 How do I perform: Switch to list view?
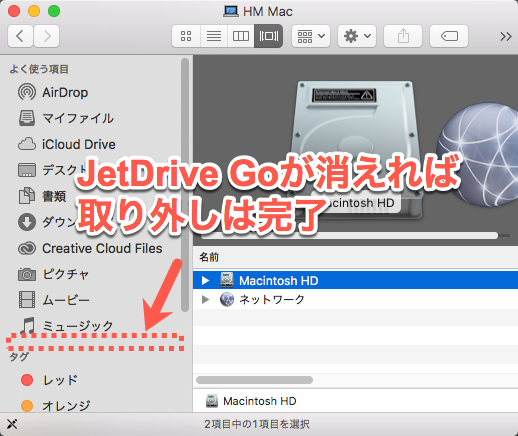coord(214,36)
